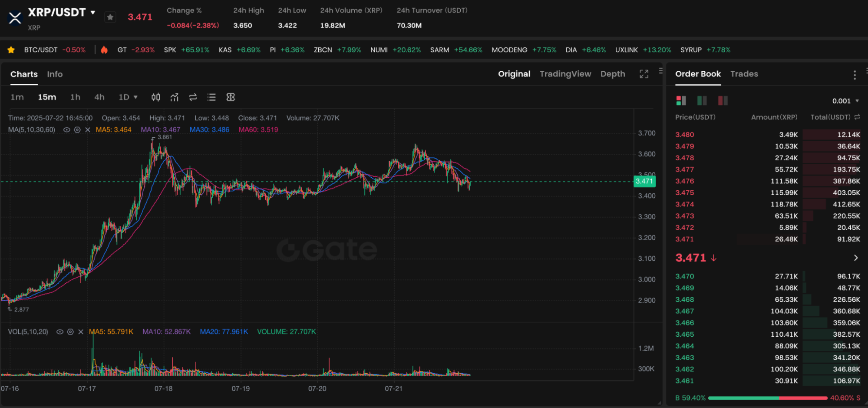The image size is (868, 408).
Task: Open the 0.001 price precision dropdown
Action: pyautogui.click(x=845, y=101)
